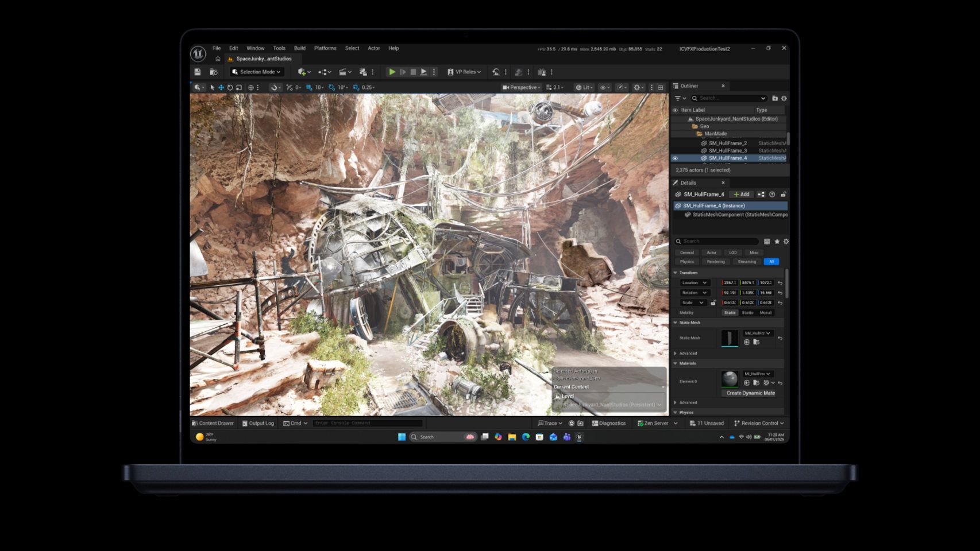Click the Outliner new folder icon
980x551 pixels.
point(775,98)
